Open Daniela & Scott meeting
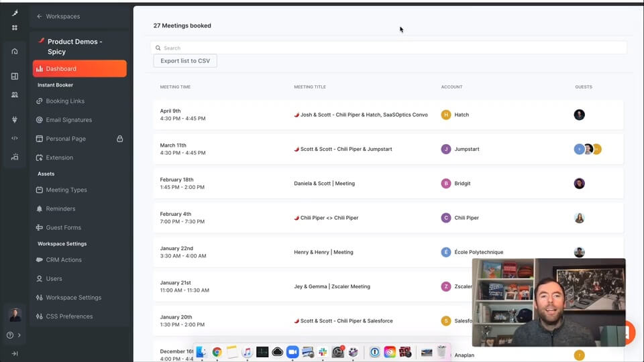The height and width of the screenshot is (362, 644). pyautogui.click(x=325, y=184)
